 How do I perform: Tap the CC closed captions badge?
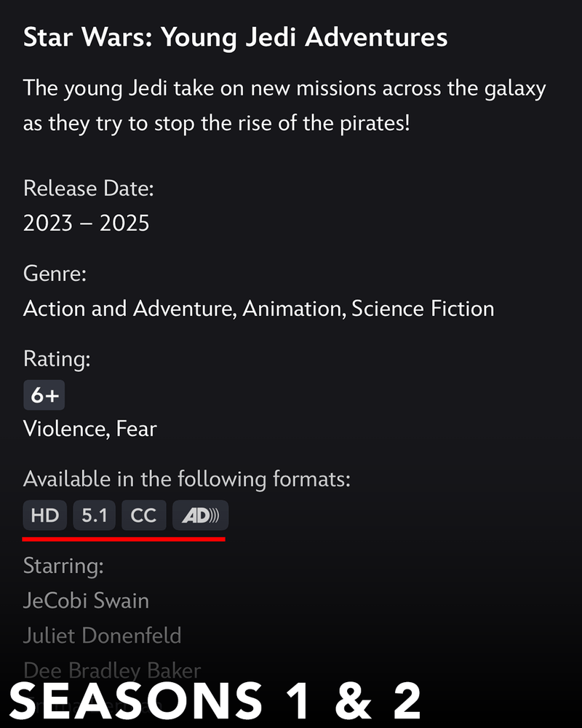pyautogui.click(x=143, y=515)
